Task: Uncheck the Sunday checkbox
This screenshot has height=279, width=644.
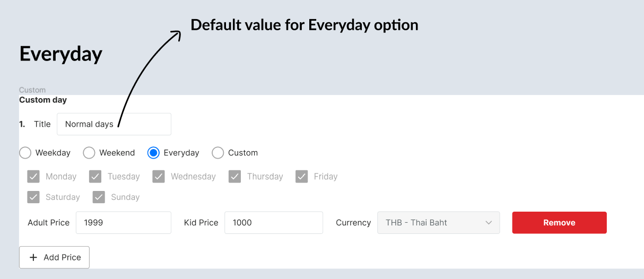Action: pyautogui.click(x=99, y=197)
